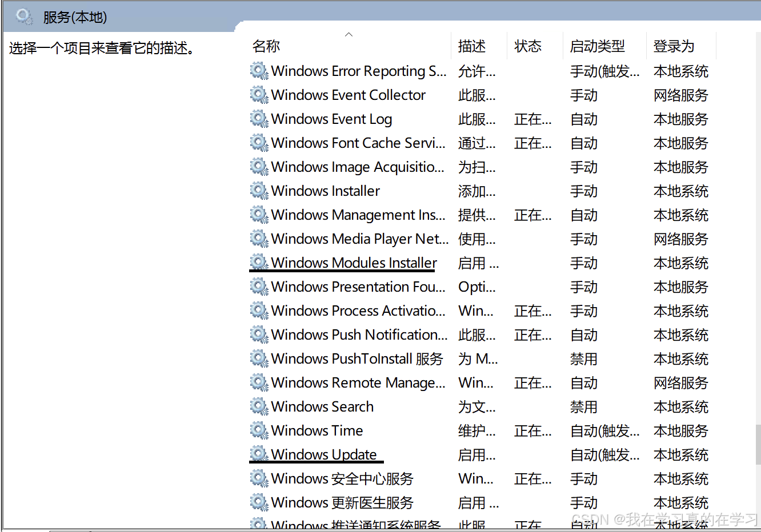
Task: Select Windows Push Notification service name
Action: coord(359,334)
